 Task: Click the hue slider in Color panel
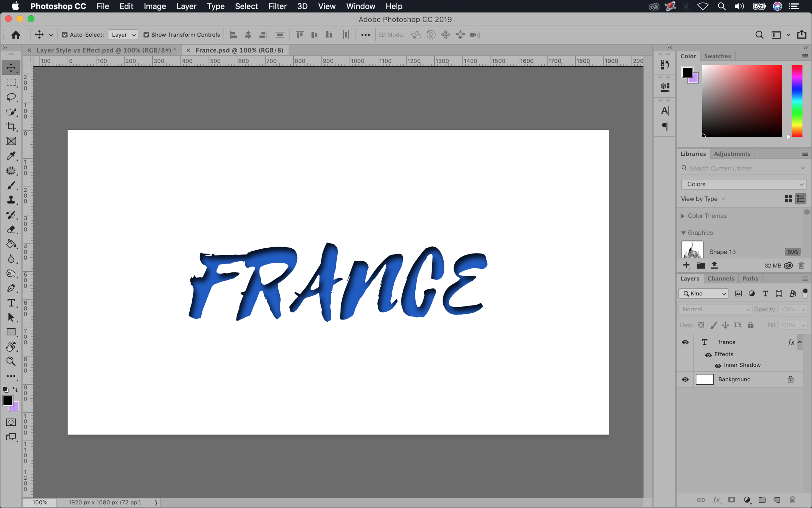(x=797, y=101)
